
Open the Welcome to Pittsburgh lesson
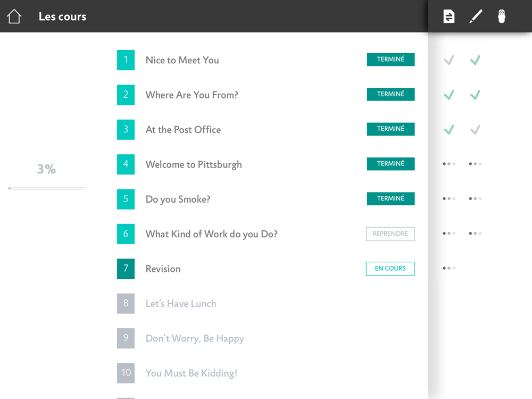click(194, 164)
